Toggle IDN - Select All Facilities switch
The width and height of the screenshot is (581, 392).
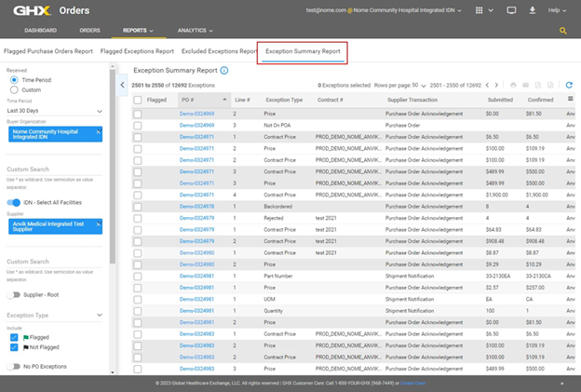pos(14,202)
